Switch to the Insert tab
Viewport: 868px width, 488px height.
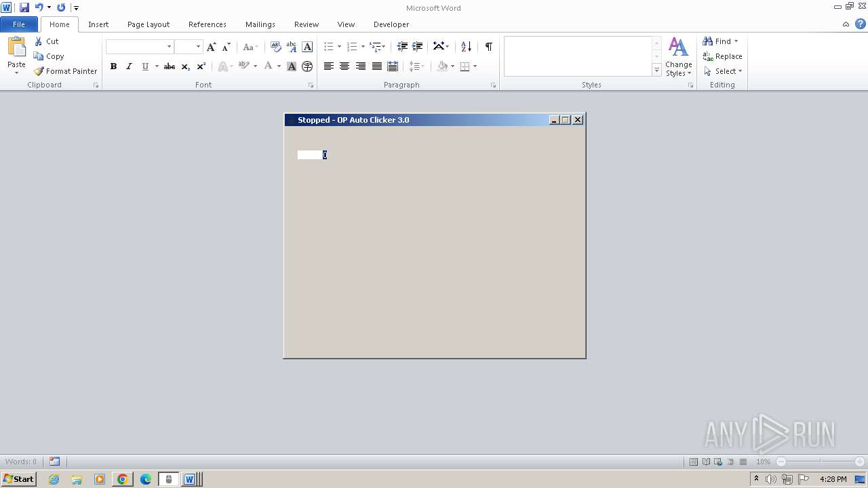(x=98, y=24)
